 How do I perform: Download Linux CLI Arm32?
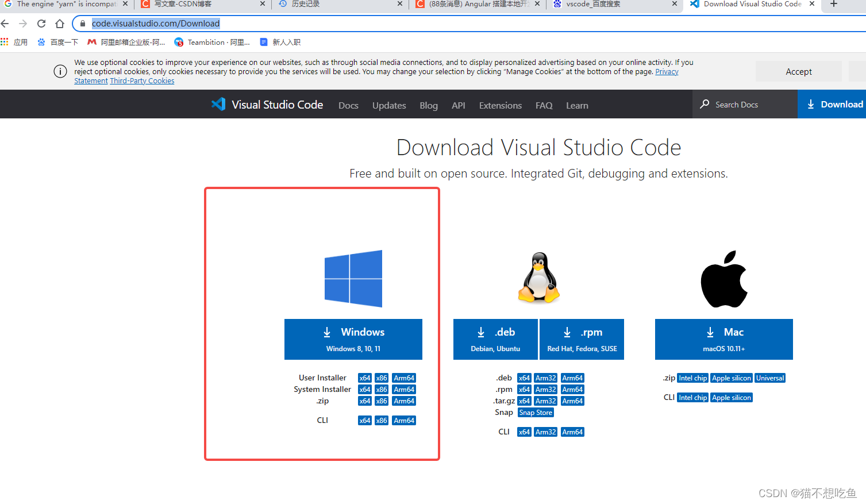[x=546, y=432]
